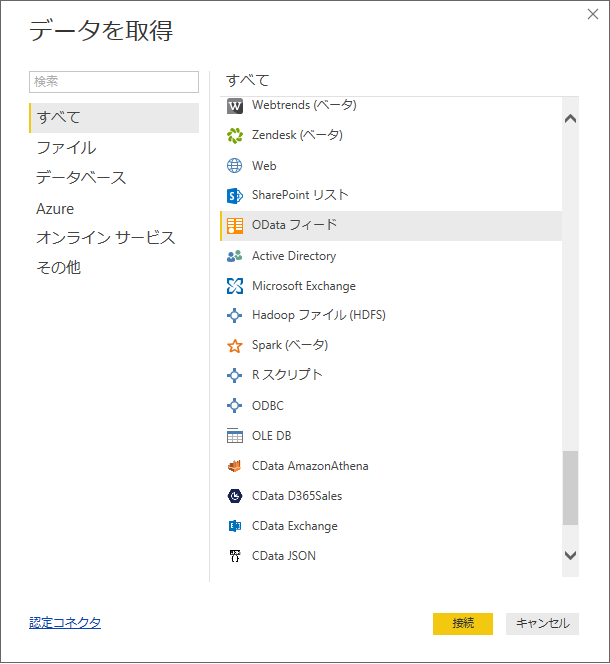Click the CData AmazonAthena icon

(x=235, y=466)
